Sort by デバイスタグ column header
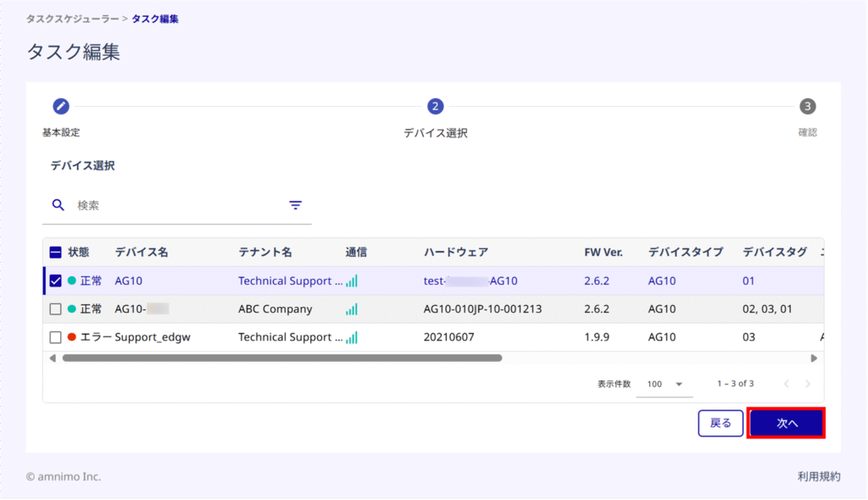The image size is (868, 500). [x=775, y=253]
